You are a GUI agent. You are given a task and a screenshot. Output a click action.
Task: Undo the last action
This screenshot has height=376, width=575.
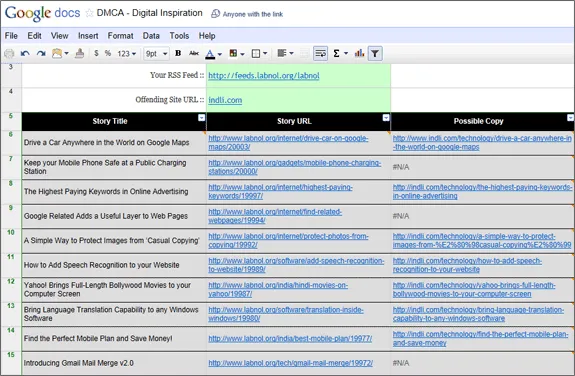point(25,54)
